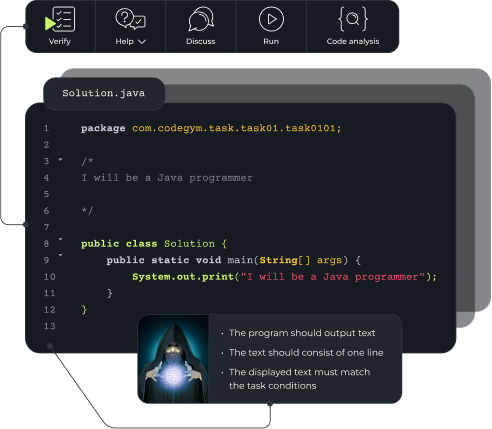492x429 pixels.
Task: Open the Help question bubble icon
Action: pyautogui.click(x=130, y=19)
